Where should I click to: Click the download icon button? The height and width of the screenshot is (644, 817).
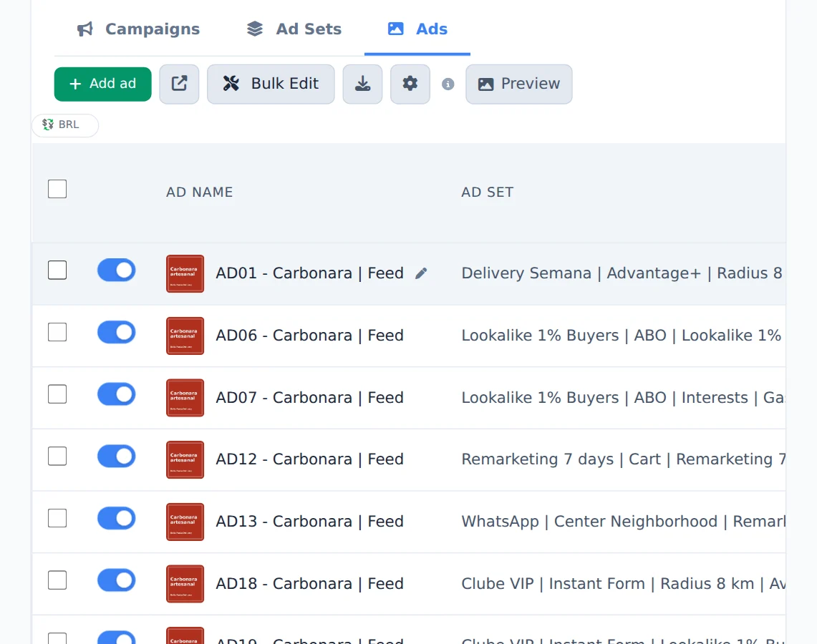[x=362, y=84]
